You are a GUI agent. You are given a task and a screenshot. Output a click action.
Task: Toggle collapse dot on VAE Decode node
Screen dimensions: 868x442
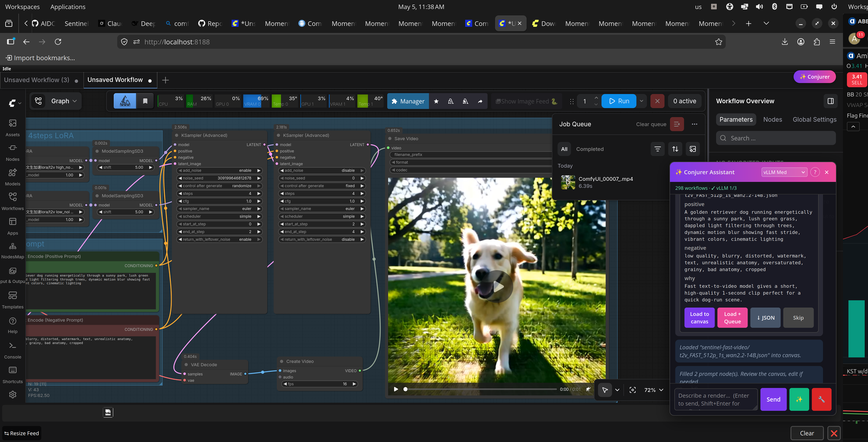tap(186, 365)
